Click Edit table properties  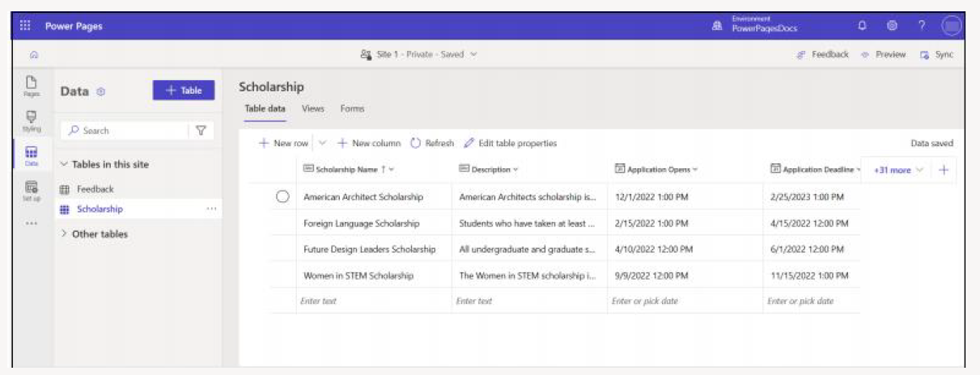coord(510,143)
